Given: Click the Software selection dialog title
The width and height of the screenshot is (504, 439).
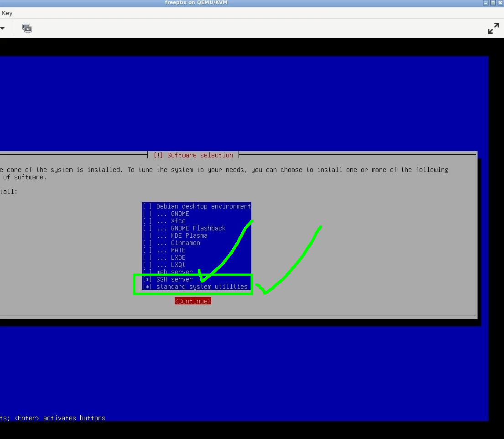Looking at the screenshot, I should click(193, 155).
